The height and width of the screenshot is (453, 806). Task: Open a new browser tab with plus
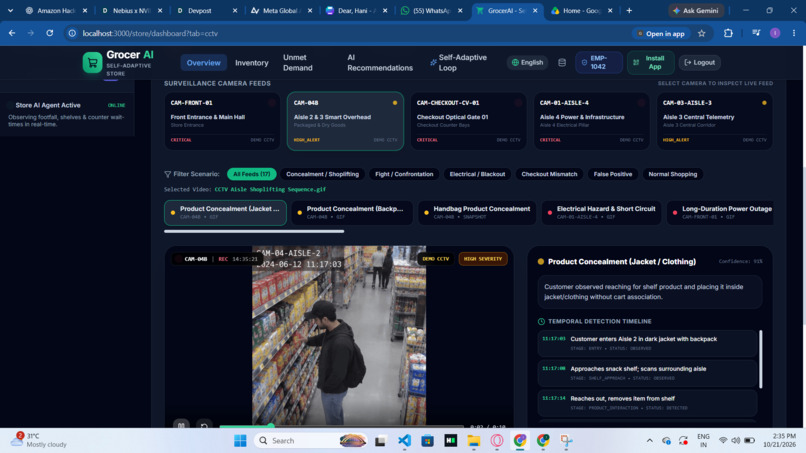pos(629,10)
